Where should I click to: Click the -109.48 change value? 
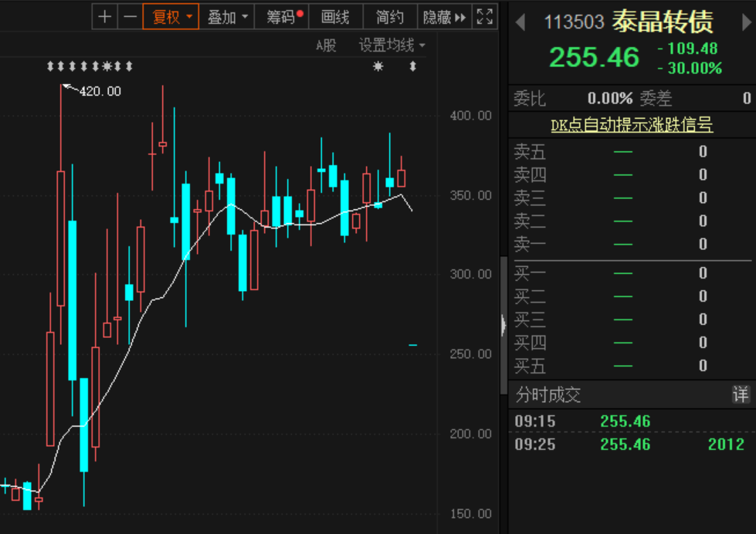pos(688,48)
